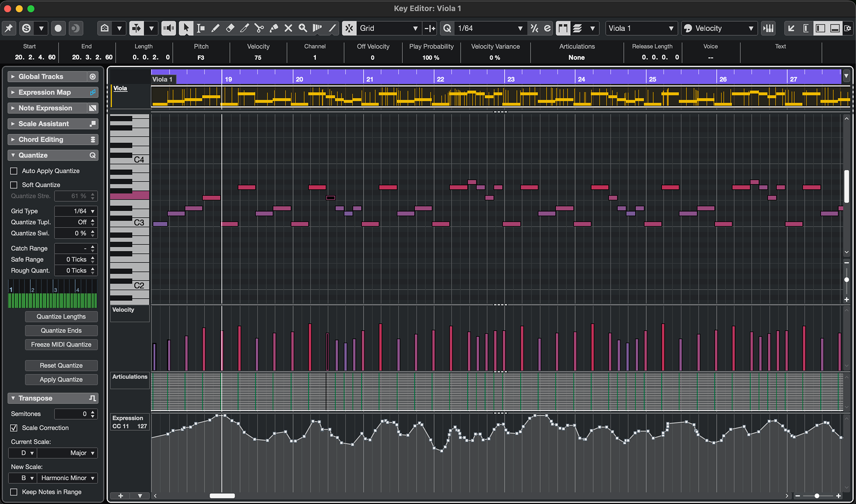This screenshot has height=504, width=856.
Task: Open the Velocity color scheme dropdown
Action: click(719, 28)
